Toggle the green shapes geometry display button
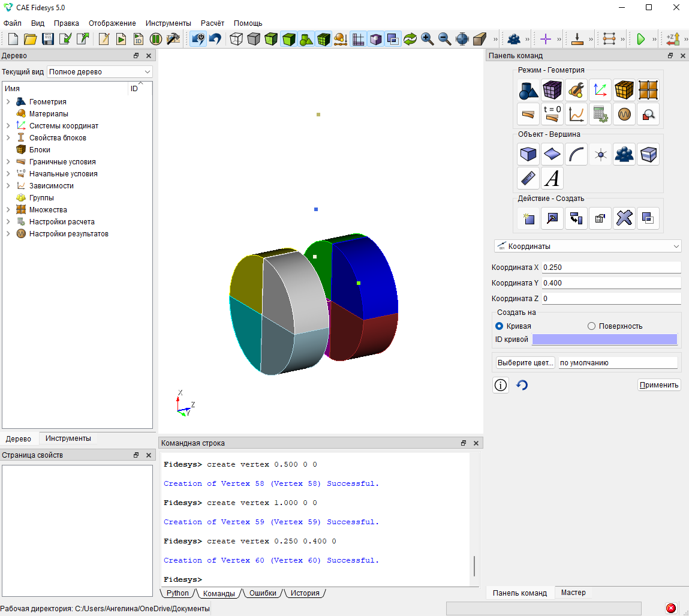This screenshot has width=689, height=616. 306,39
